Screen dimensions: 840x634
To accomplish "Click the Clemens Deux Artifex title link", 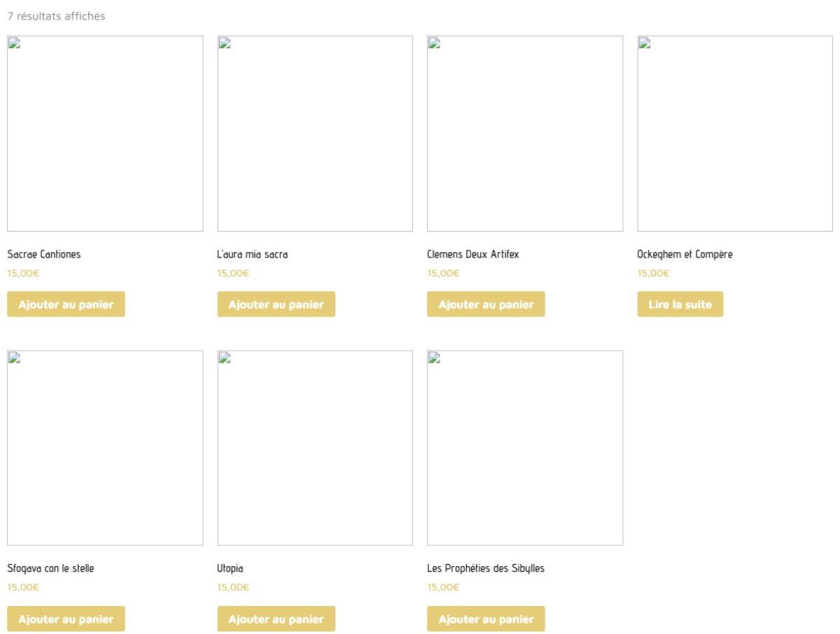I will (x=473, y=254).
